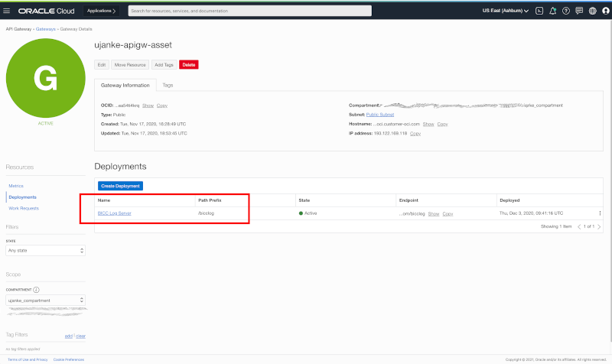612x364 pixels.
Task: Click the IP address value 193.122.169.118
Action: pos(390,133)
